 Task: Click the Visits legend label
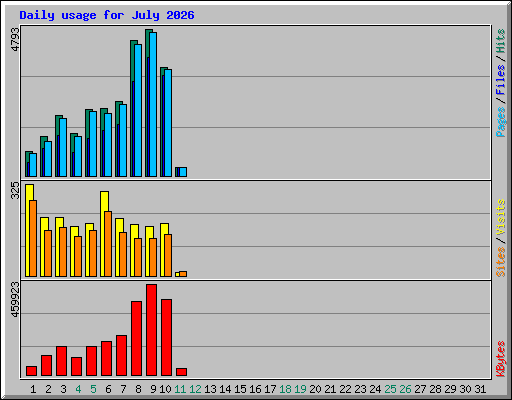501,217
